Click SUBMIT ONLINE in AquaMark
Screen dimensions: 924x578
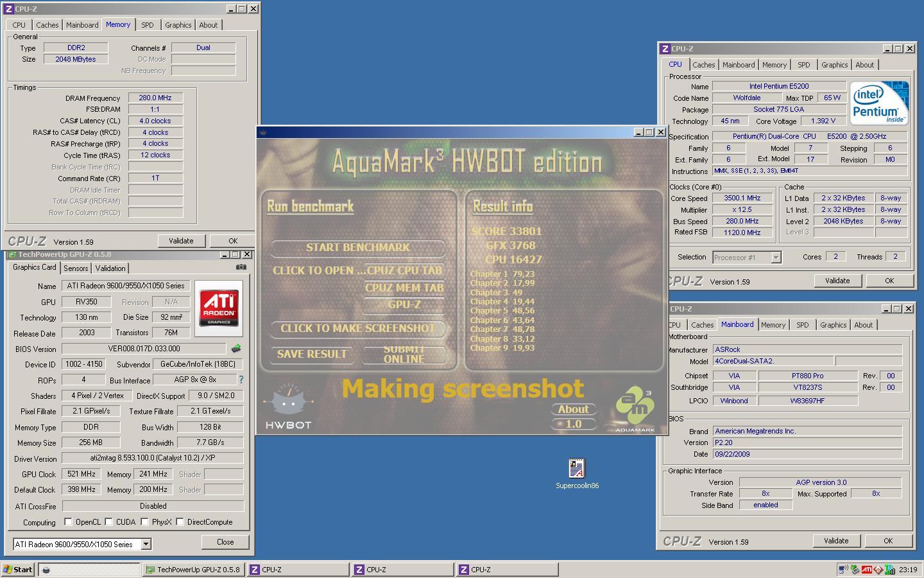(x=404, y=354)
